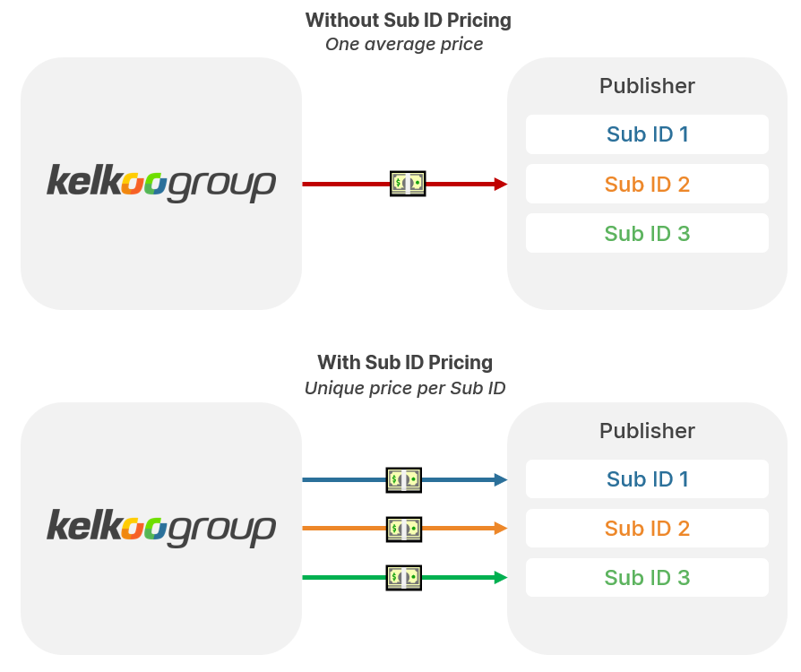Viewport: 801px width, 672px height.
Task: Click the "Unique price per Sub ID" subtitle
Action: (x=405, y=389)
